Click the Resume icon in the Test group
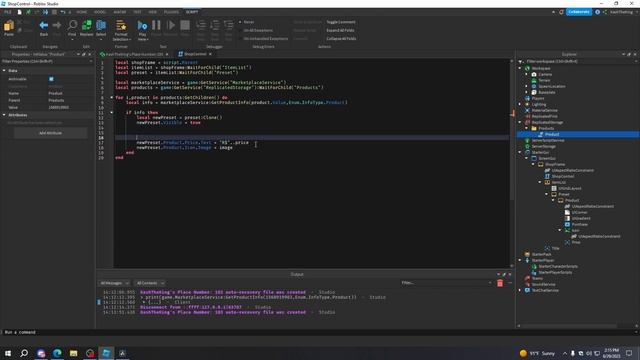Screen dimensions: 640x360 pos(171,25)
